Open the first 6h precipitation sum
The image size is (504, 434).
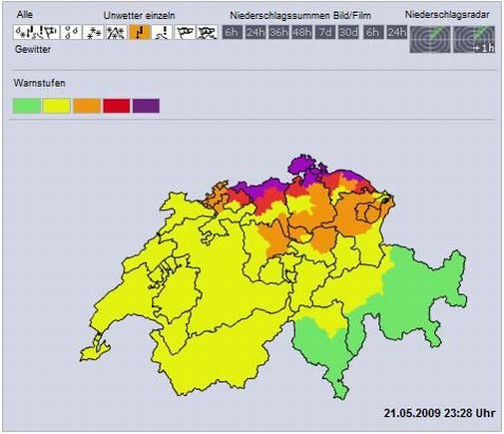pos(233,32)
